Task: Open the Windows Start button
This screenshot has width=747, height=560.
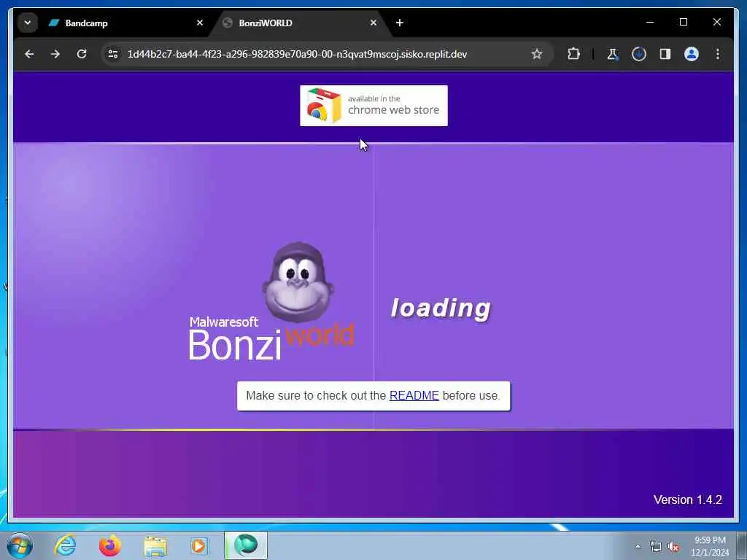Action: (20, 545)
